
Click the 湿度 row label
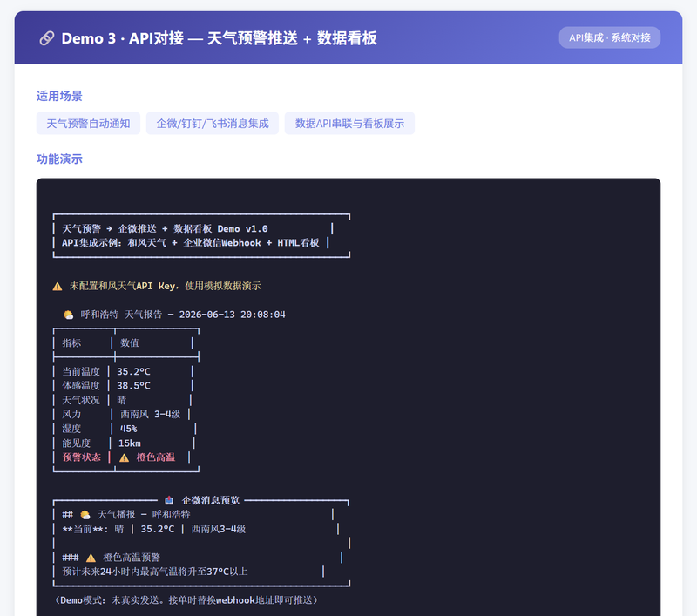[71, 429]
